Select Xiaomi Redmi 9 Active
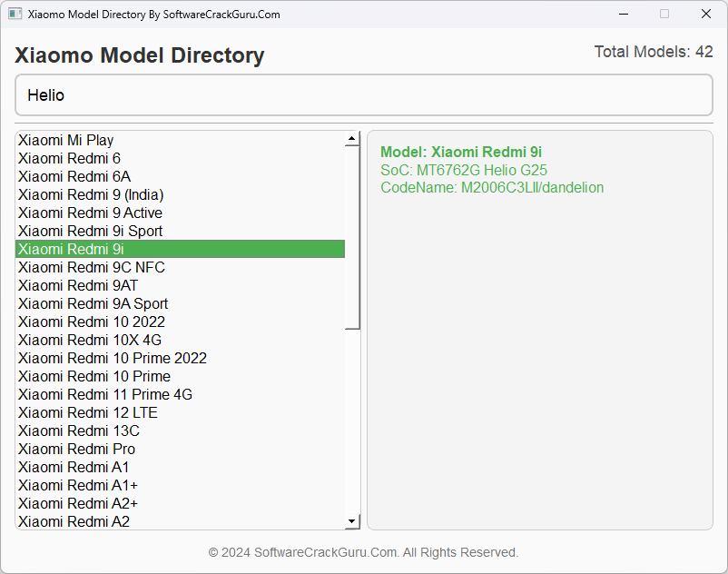 point(180,213)
